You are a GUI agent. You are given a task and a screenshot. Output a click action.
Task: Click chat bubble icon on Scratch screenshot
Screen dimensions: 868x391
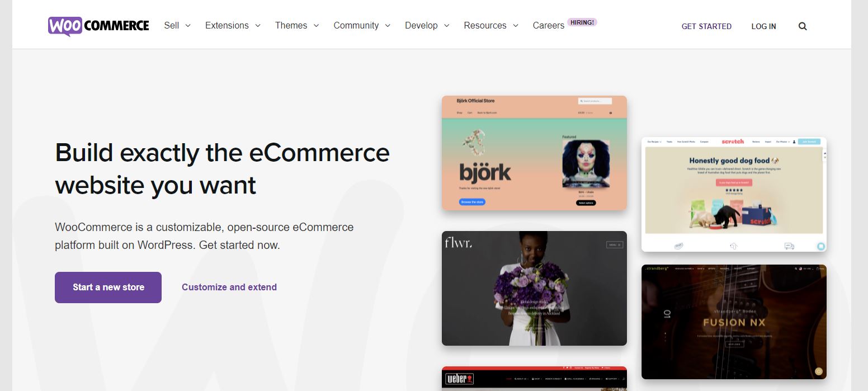coord(820,246)
